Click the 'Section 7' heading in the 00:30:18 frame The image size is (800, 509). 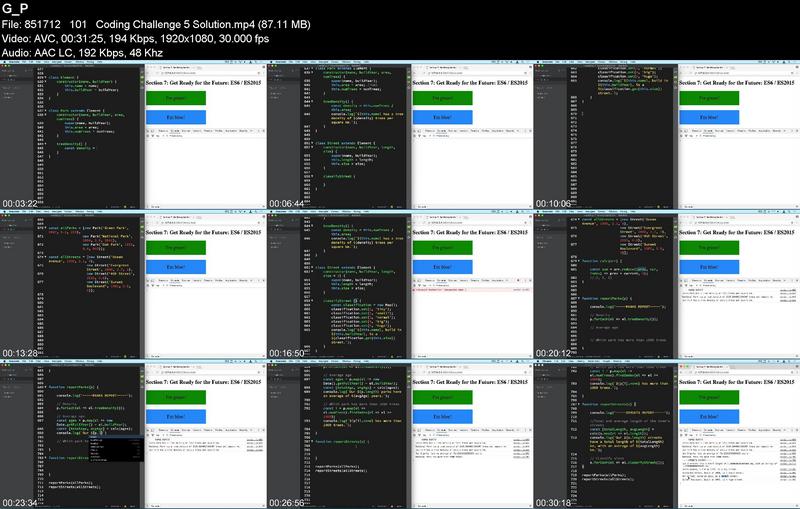point(737,382)
